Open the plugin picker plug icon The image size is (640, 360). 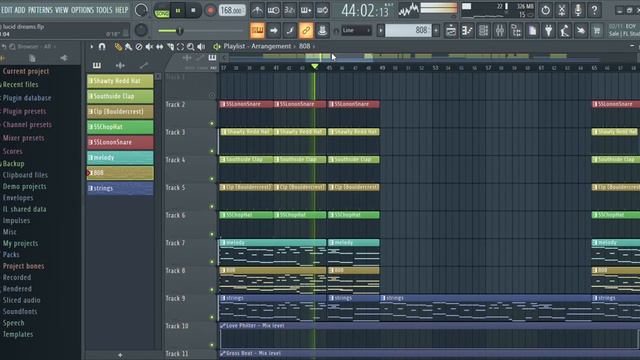(x=549, y=31)
